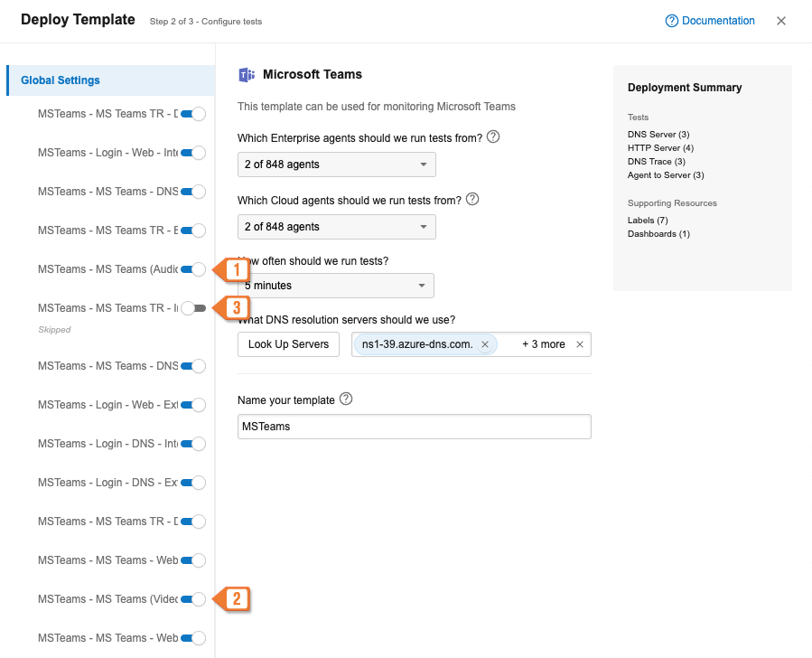
Task: Click the template name field containing MSTeams
Action: (414, 427)
